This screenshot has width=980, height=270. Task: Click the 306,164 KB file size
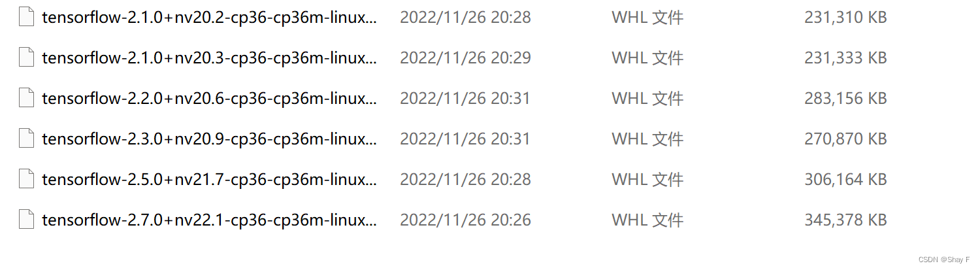(x=845, y=180)
